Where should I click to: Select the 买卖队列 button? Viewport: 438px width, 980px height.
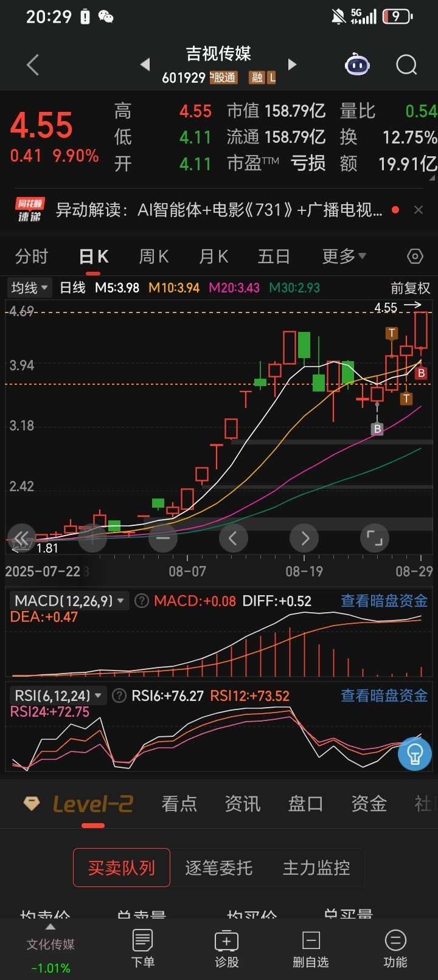122,868
